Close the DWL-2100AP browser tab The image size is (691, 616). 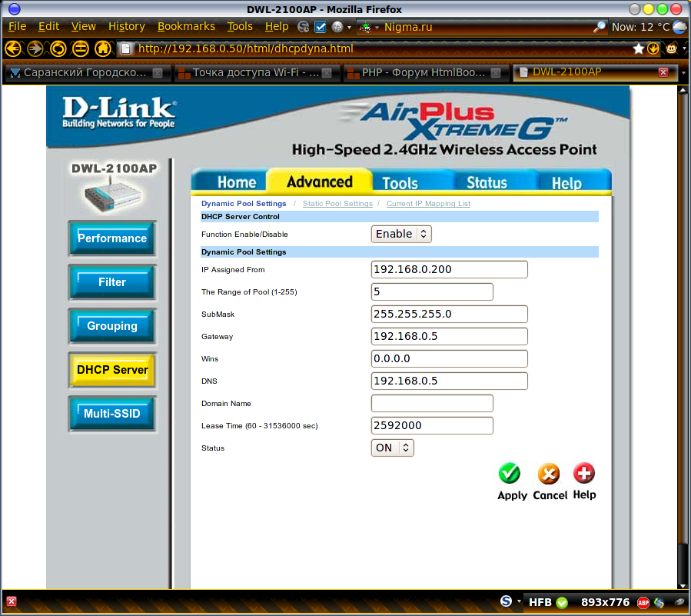click(663, 72)
